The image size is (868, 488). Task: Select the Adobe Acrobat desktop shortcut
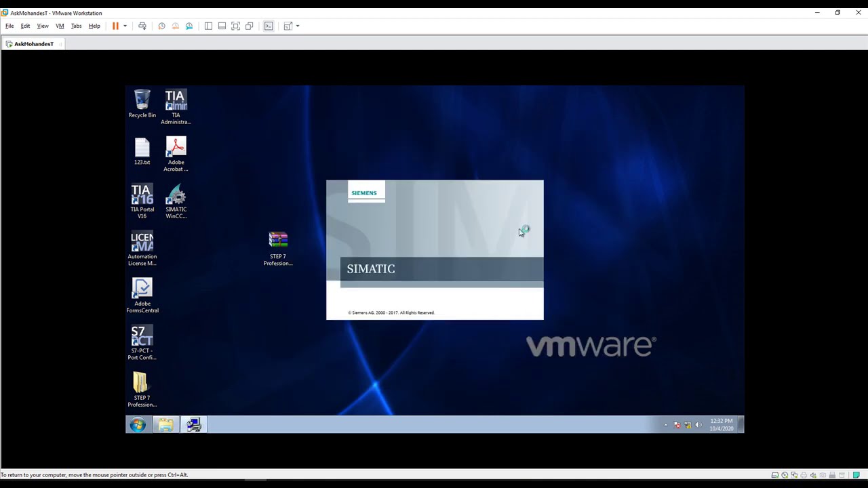click(x=176, y=155)
